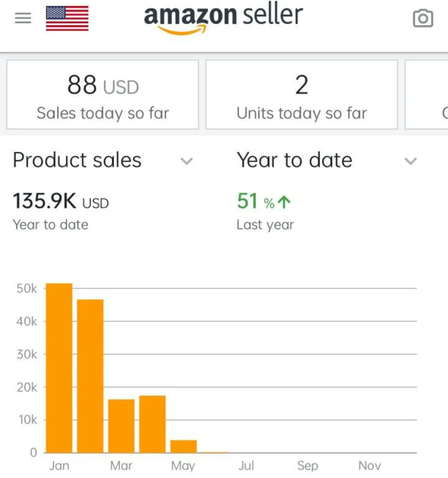The width and height of the screenshot is (448, 478).
Task: Tap the Nov label on chart axis
Action: click(370, 466)
